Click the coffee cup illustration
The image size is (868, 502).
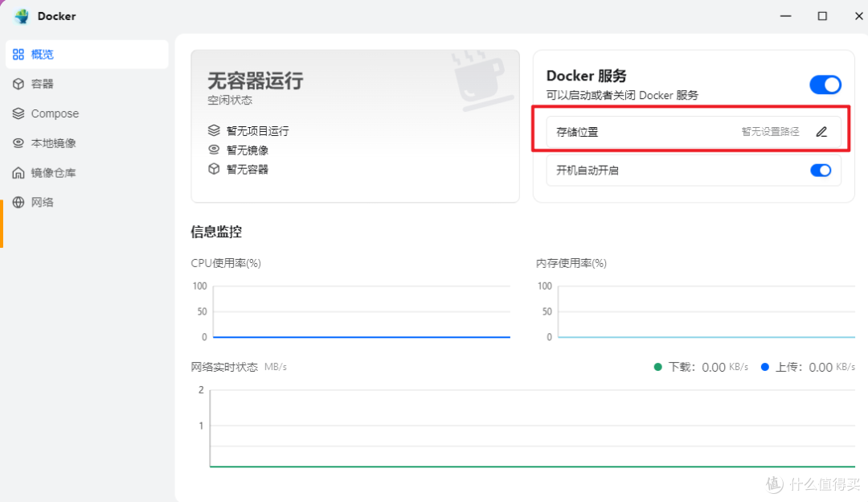(x=481, y=80)
